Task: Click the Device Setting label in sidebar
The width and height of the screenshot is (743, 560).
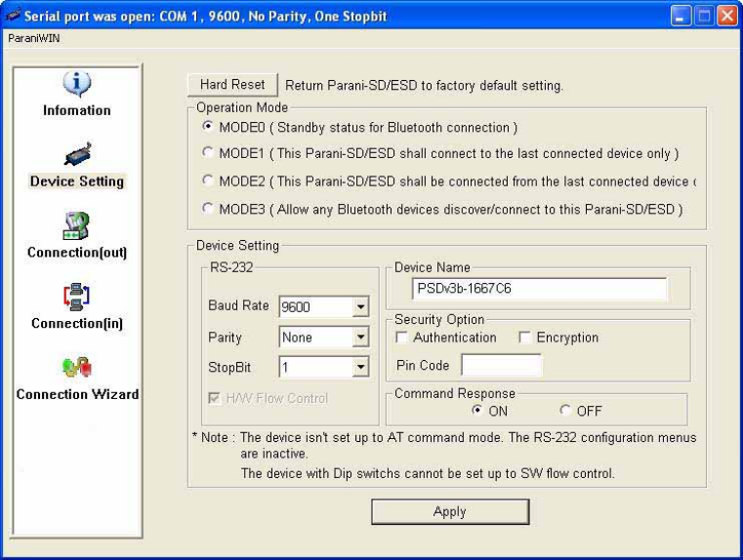Action: pyautogui.click(x=77, y=181)
